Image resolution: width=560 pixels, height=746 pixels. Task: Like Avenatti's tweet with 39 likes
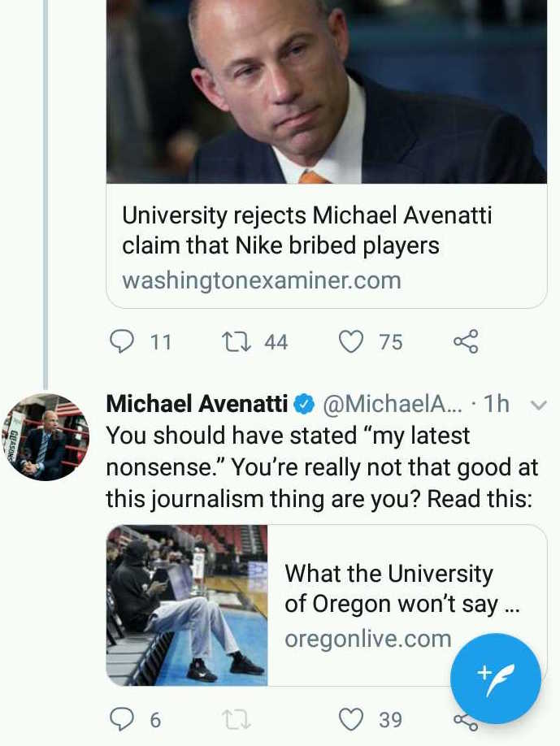[350, 719]
